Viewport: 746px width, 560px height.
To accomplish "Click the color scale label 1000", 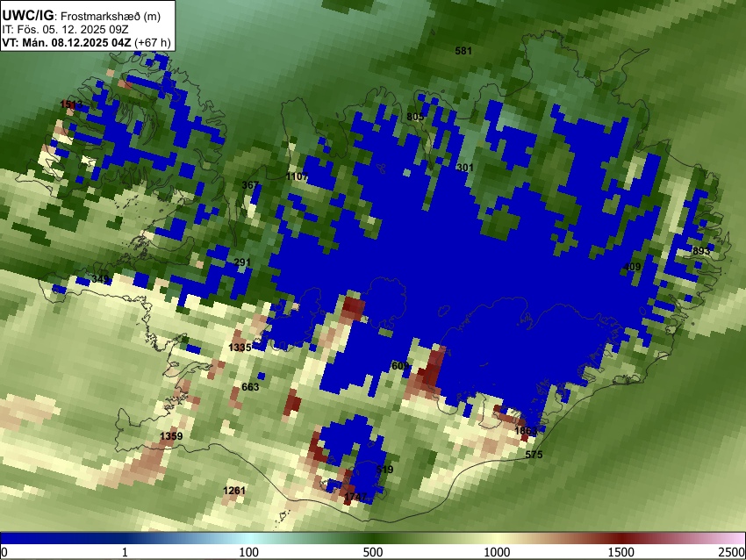I will click(x=497, y=552).
